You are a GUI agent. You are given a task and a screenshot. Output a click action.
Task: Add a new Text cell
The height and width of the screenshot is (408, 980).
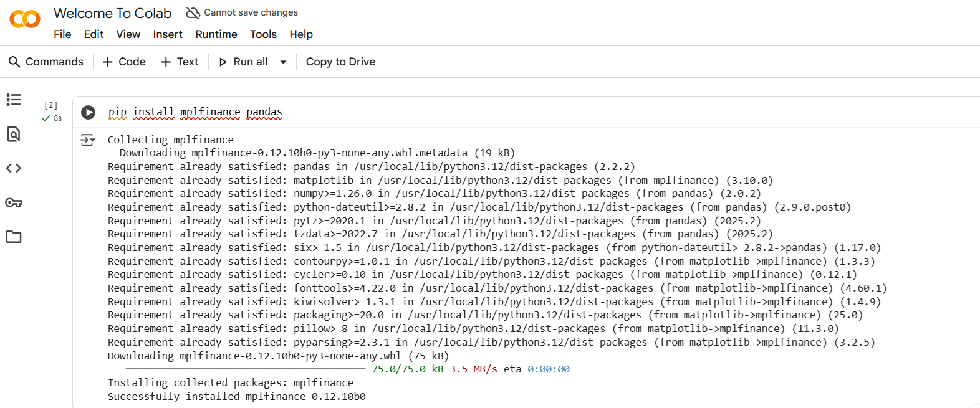tap(180, 62)
